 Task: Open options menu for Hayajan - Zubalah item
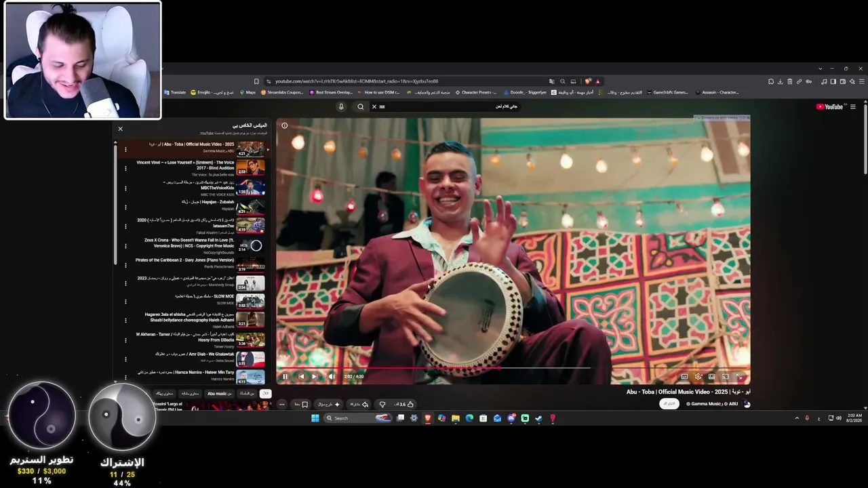pos(125,207)
